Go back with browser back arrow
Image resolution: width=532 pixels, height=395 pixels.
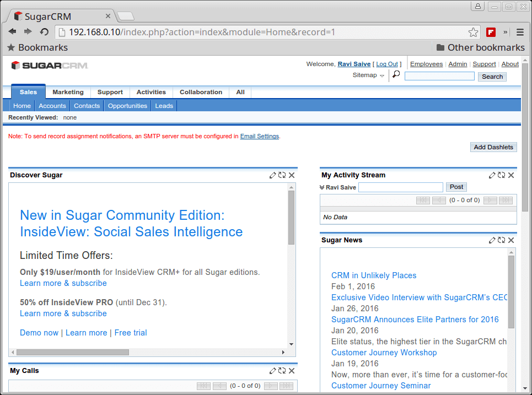pos(13,31)
